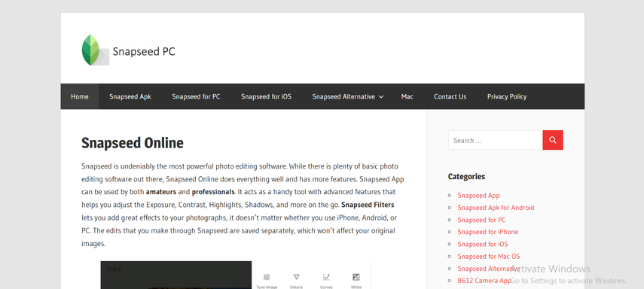Open Snapseed Alternative nav item
The image size is (644, 289).
click(343, 96)
